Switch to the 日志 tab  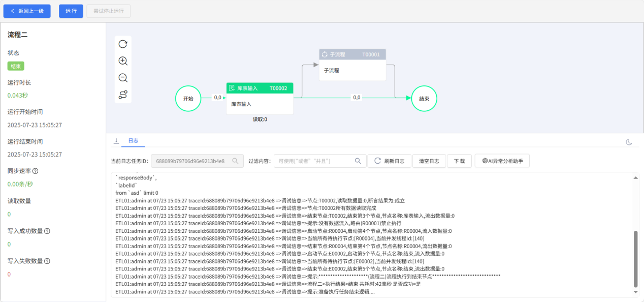[x=133, y=140]
